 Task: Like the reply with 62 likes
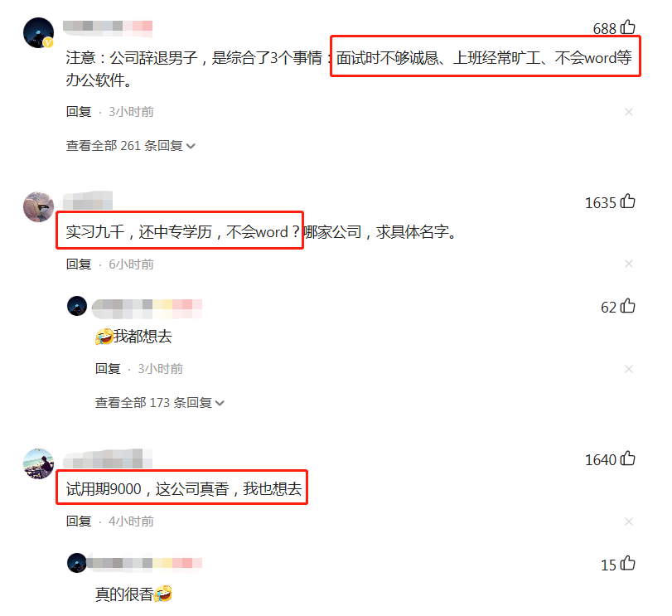[x=628, y=306]
